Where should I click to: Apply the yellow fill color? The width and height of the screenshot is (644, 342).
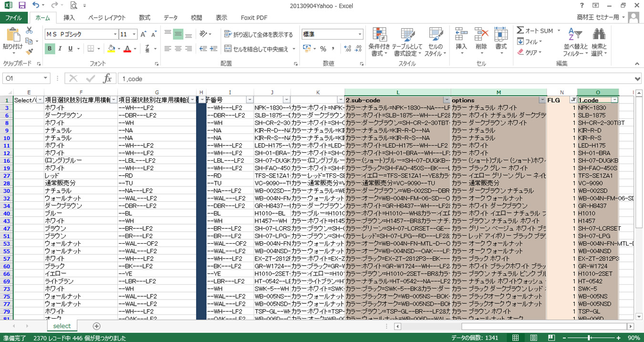(111, 49)
